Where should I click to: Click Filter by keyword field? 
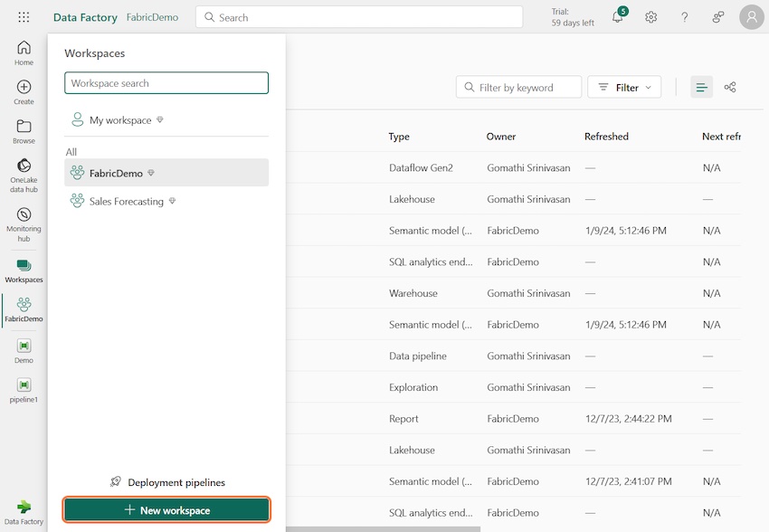(x=519, y=87)
